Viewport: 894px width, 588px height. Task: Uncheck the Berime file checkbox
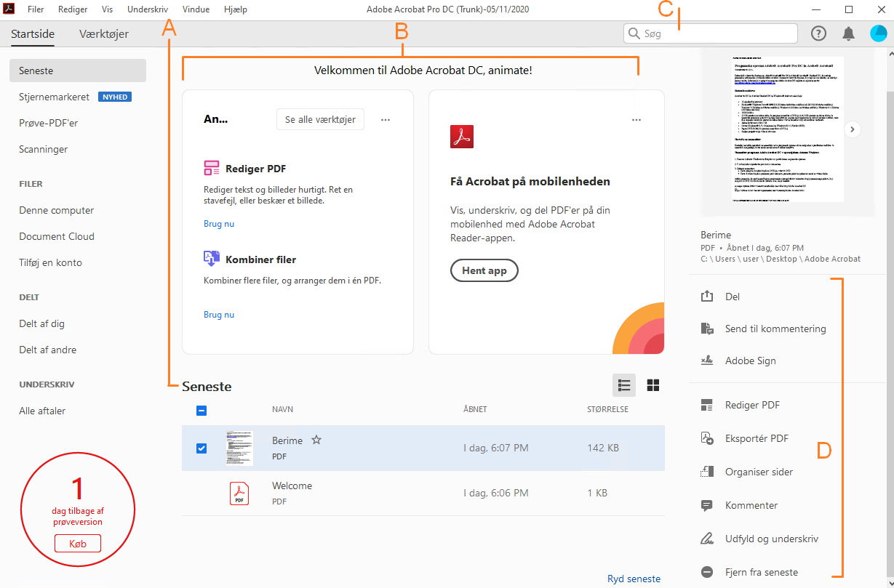click(201, 448)
